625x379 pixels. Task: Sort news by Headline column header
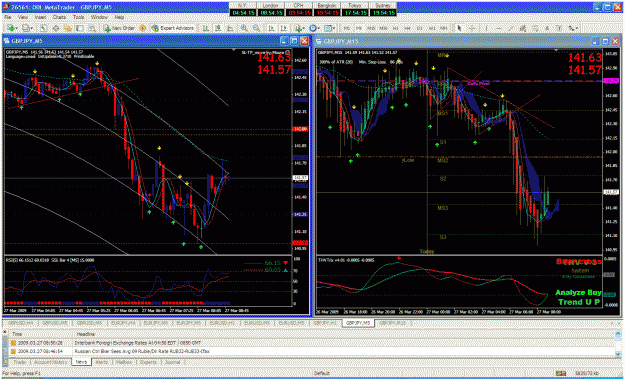pos(85,334)
